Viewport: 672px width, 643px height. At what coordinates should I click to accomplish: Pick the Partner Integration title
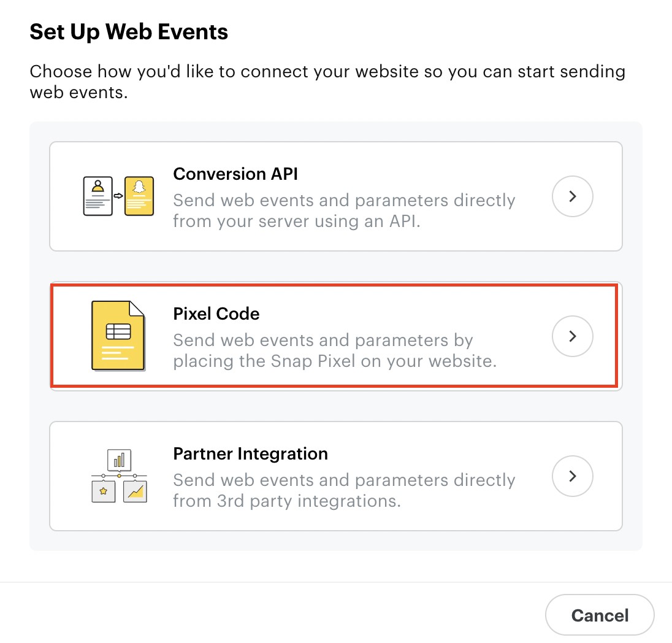click(x=250, y=454)
